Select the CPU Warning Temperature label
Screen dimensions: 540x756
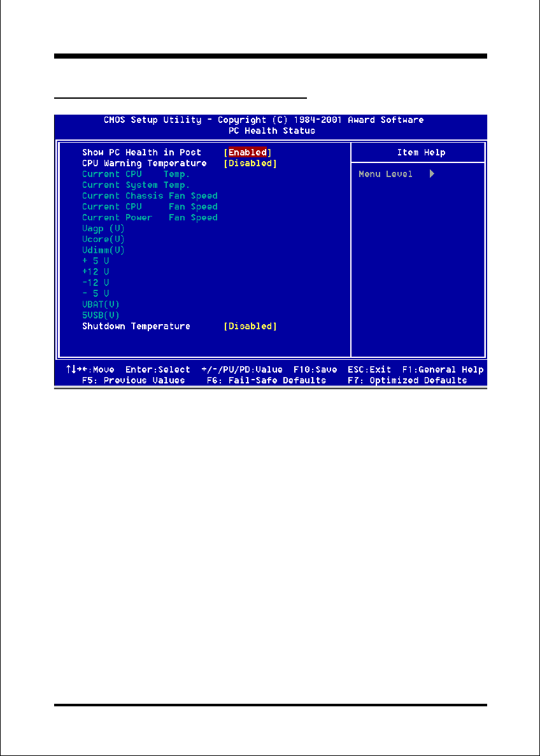click(x=144, y=164)
